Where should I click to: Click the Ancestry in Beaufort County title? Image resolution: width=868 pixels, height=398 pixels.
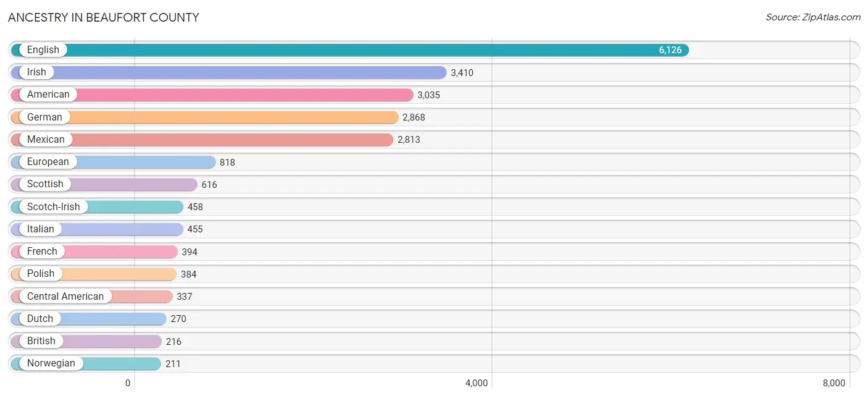104,17
